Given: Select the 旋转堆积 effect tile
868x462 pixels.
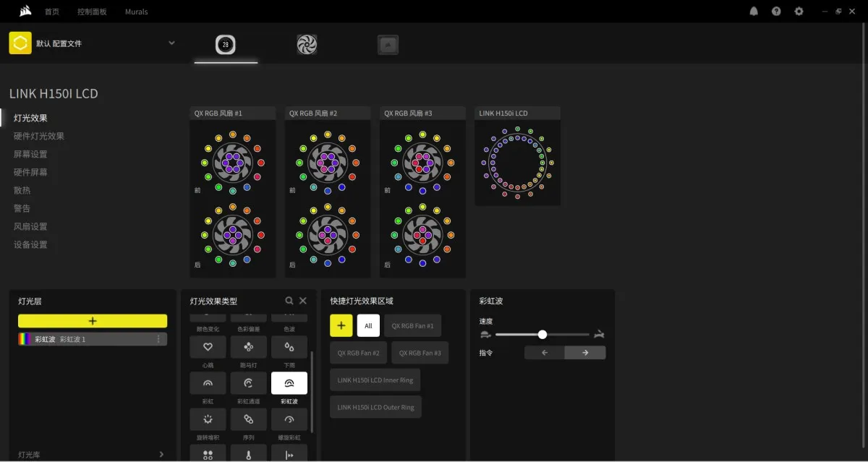Looking at the screenshot, I should click(x=208, y=419).
